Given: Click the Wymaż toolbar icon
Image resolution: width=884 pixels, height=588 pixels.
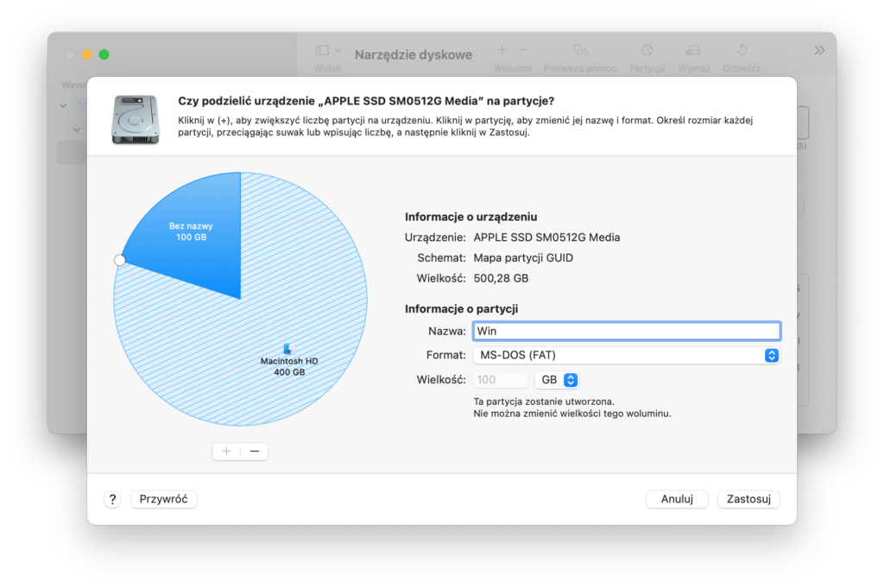Looking at the screenshot, I should coord(693,51).
